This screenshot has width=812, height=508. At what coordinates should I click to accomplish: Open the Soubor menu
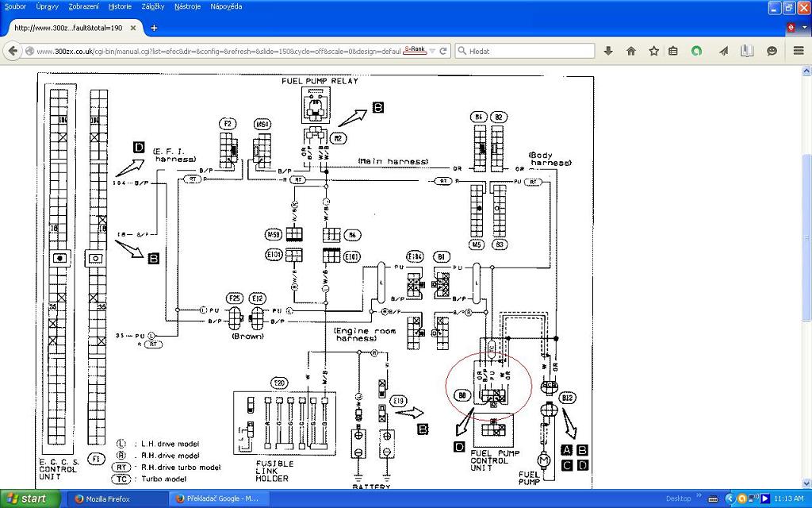pyautogui.click(x=15, y=6)
